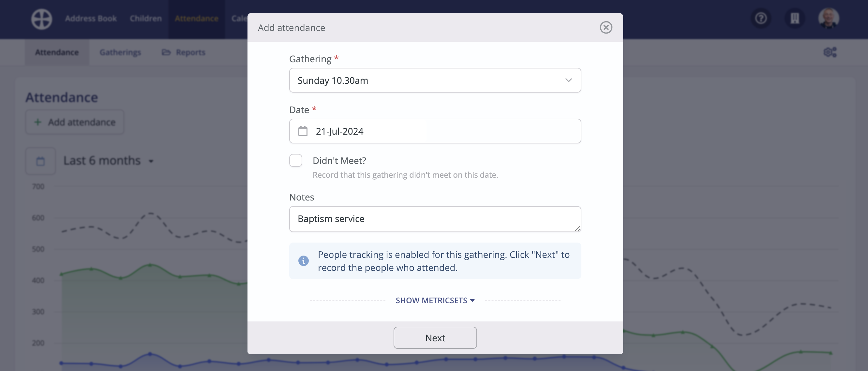Tick the Didn't Meet? checkbox
The width and height of the screenshot is (868, 371).
coord(295,160)
